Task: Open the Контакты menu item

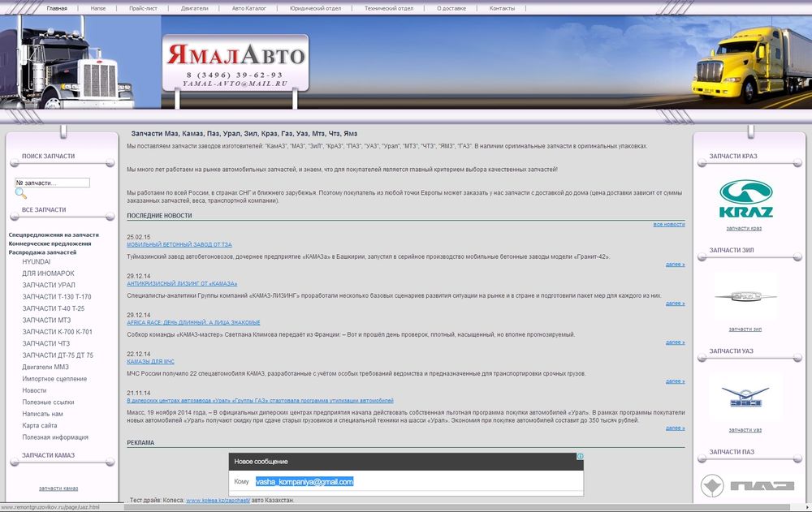Action: (503, 8)
